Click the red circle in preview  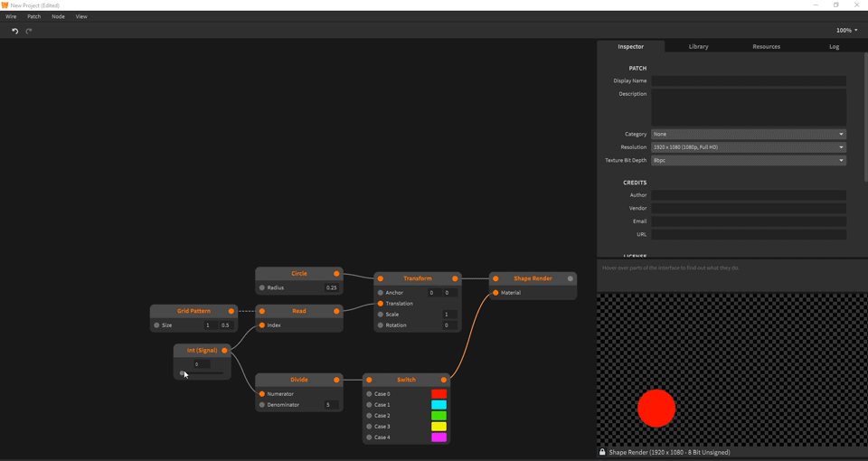(x=656, y=409)
